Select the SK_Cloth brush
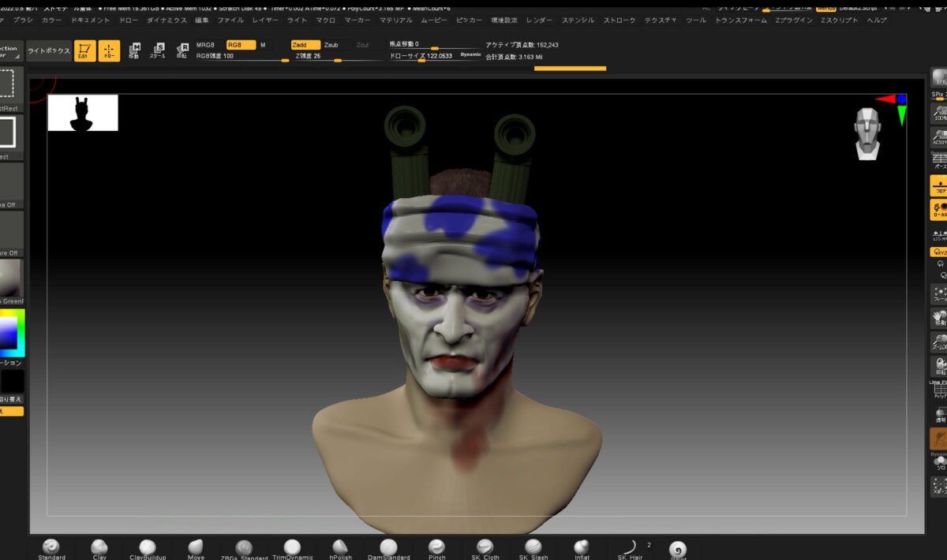947x560 pixels. pos(485,548)
